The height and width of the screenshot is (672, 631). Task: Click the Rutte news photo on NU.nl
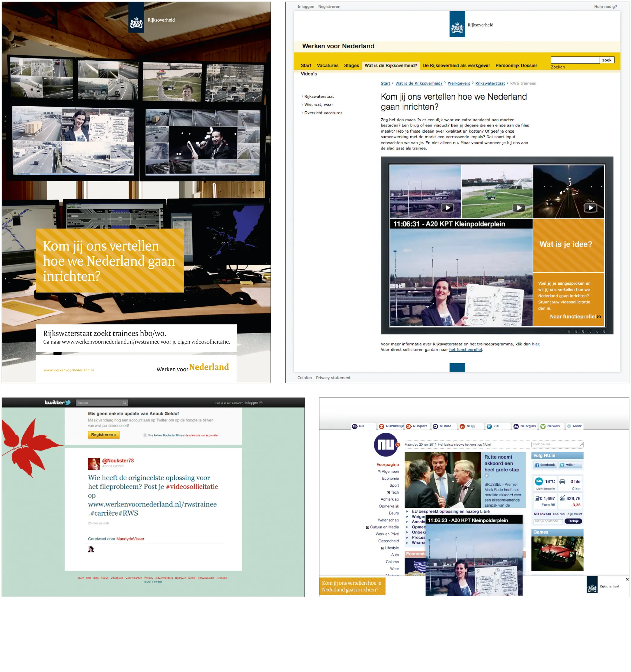point(442,480)
